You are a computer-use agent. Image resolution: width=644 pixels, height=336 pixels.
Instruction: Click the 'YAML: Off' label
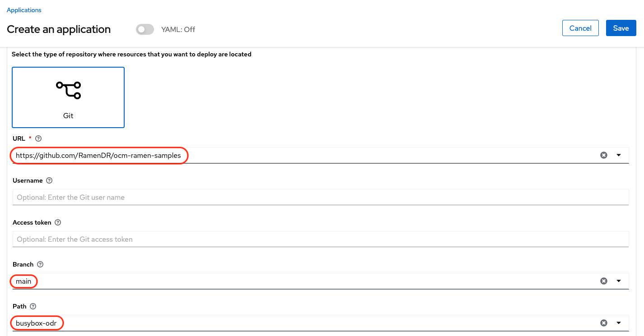pyautogui.click(x=178, y=29)
